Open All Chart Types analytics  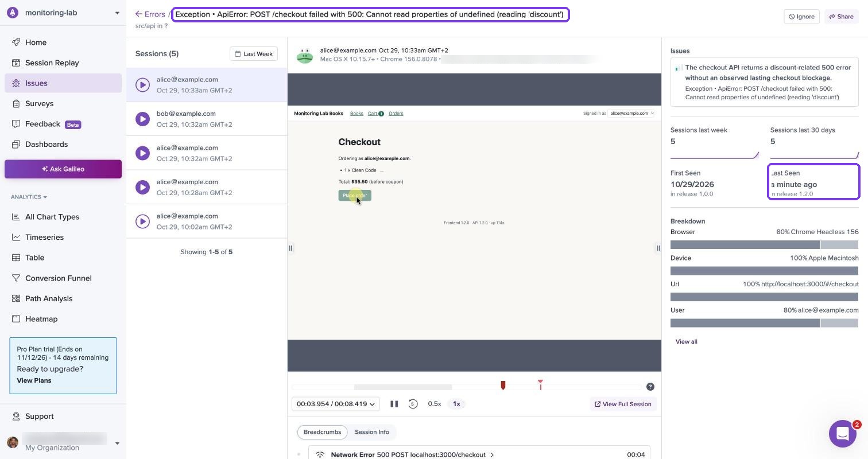click(x=63, y=217)
